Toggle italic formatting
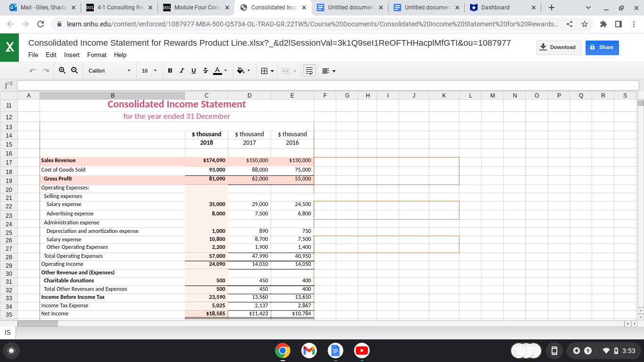 (182, 71)
